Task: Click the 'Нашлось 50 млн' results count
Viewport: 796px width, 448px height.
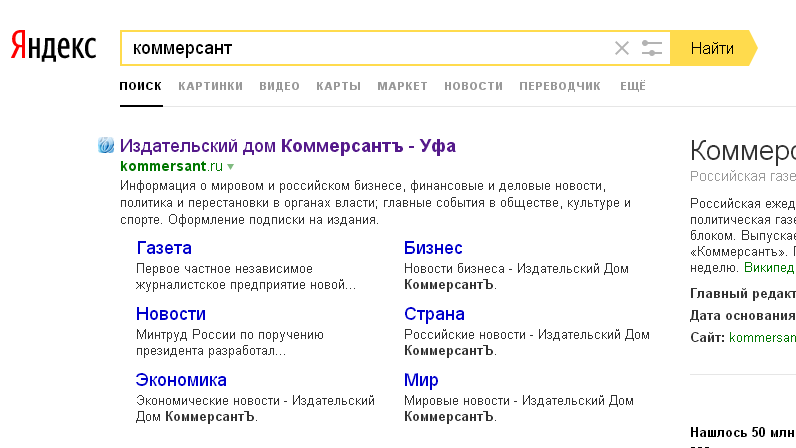Action: point(743,432)
